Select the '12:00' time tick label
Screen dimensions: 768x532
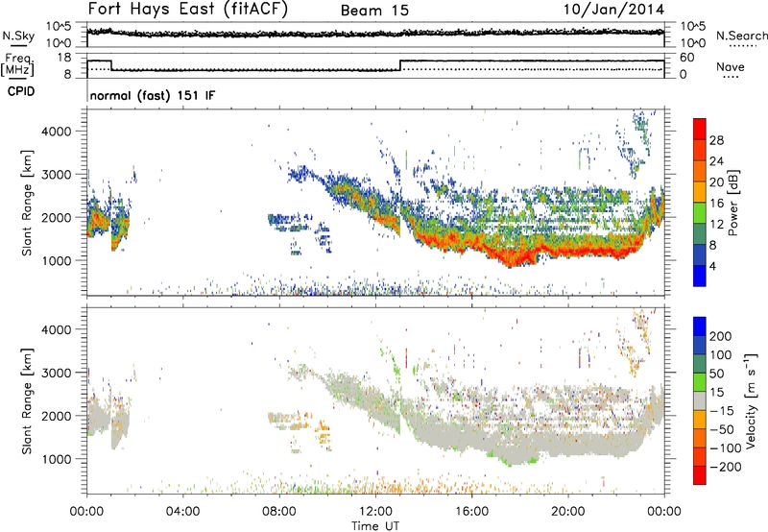(375, 512)
